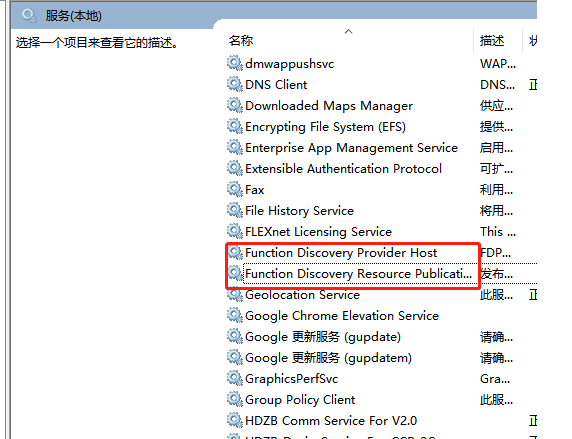Click the WAP... description of dmwappushsvc

click(498, 64)
